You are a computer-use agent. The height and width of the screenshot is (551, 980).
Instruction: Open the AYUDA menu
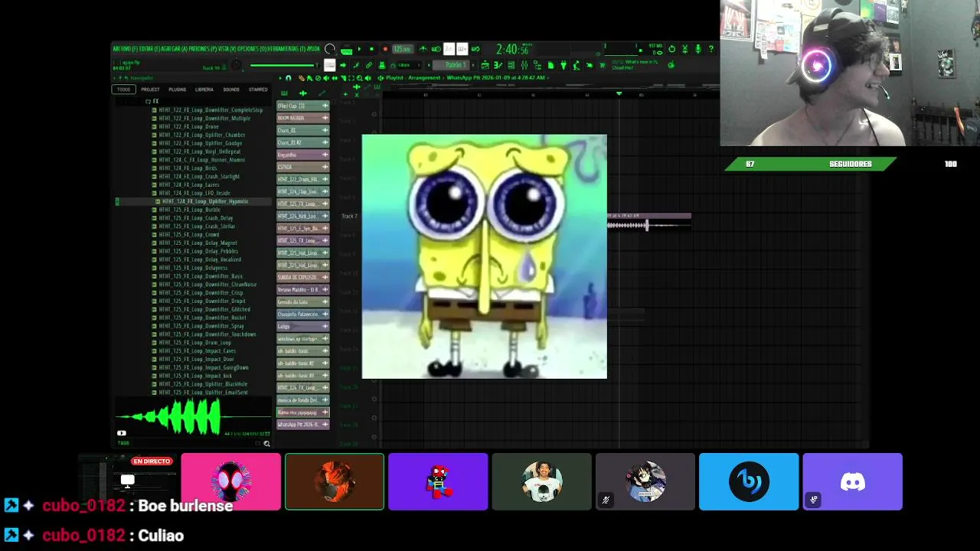[x=313, y=49]
